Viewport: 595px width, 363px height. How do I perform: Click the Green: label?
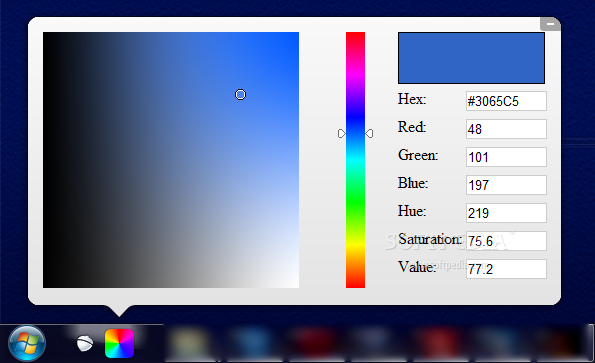(x=418, y=155)
